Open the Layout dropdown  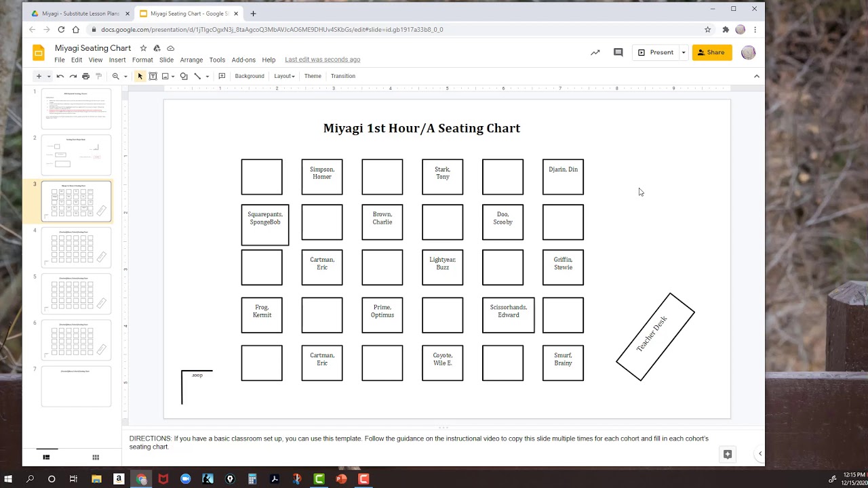pos(284,76)
